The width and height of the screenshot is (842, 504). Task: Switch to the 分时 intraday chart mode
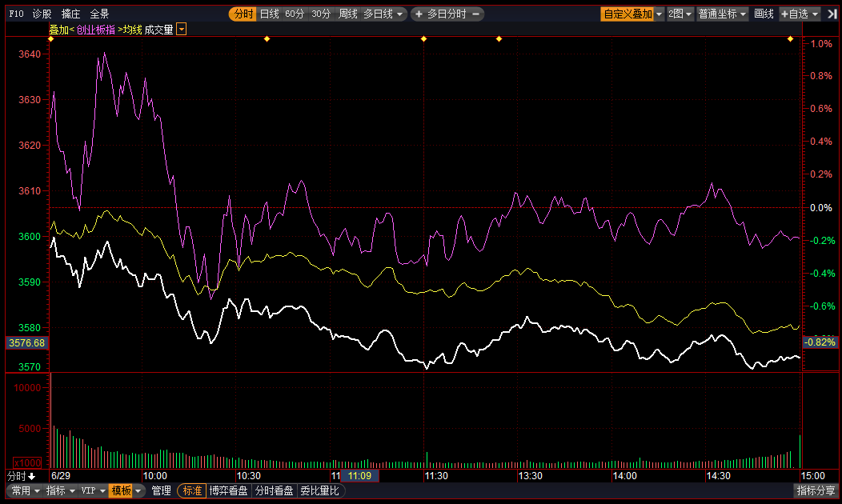click(243, 14)
